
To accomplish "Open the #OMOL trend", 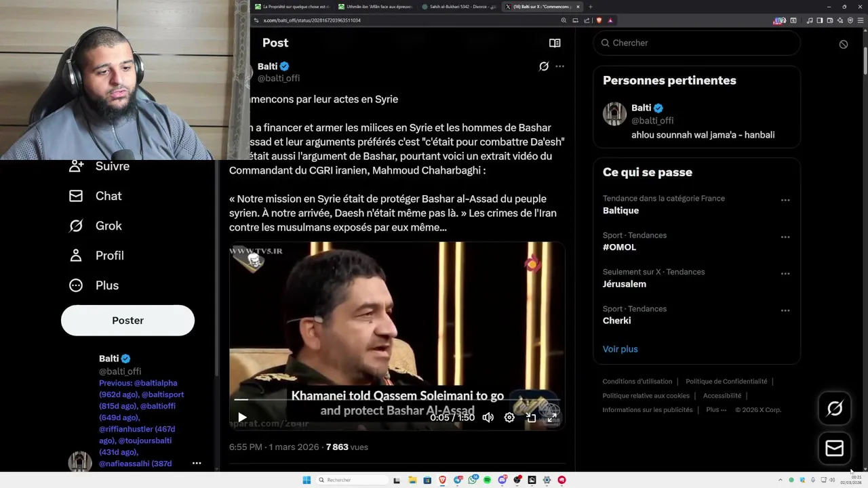I will pyautogui.click(x=619, y=247).
